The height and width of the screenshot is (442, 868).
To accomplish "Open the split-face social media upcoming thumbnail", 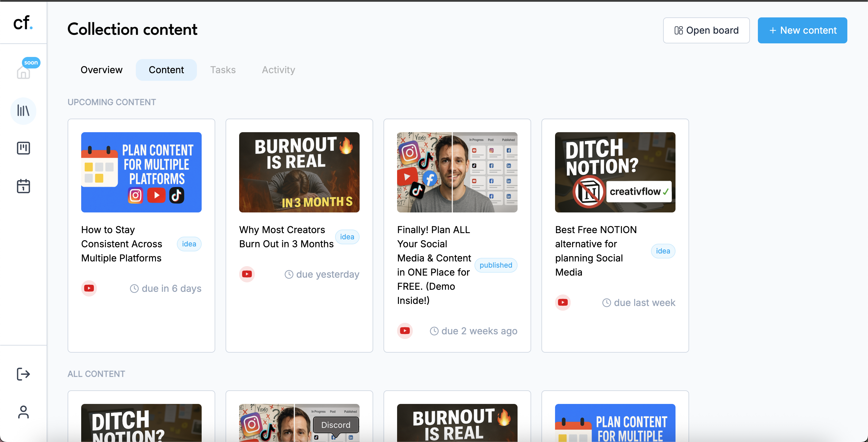I will click(x=457, y=172).
